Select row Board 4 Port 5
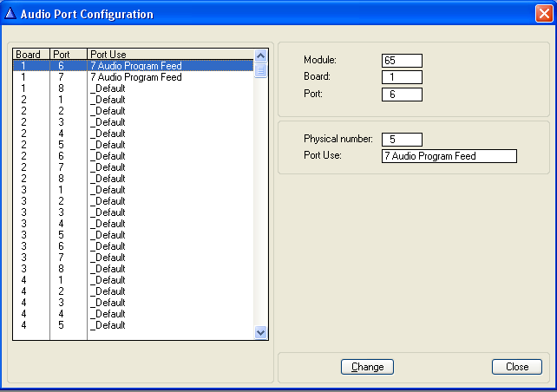Viewport: 557px width, 392px height. [134, 325]
